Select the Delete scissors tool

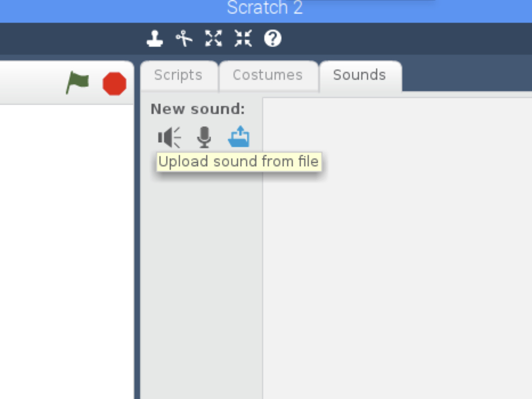pos(184,38)
